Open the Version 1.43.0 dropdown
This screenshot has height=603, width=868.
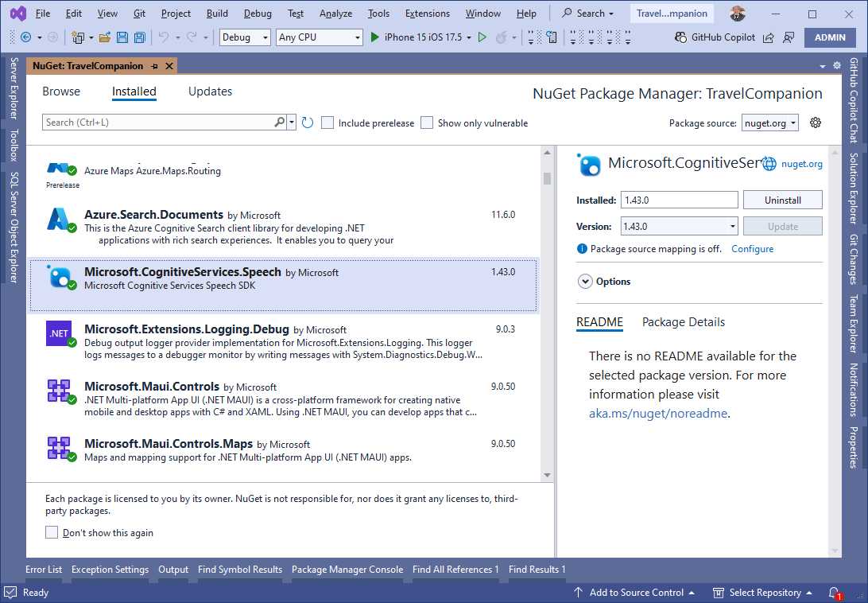pyautogui.click(x=680, y=226)
